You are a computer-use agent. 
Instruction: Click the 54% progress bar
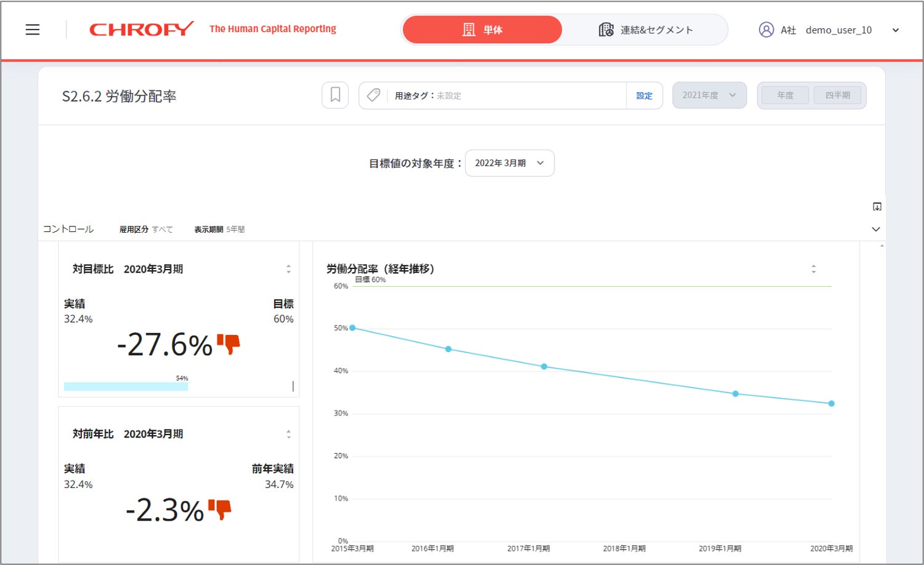[x=126, y=387]
